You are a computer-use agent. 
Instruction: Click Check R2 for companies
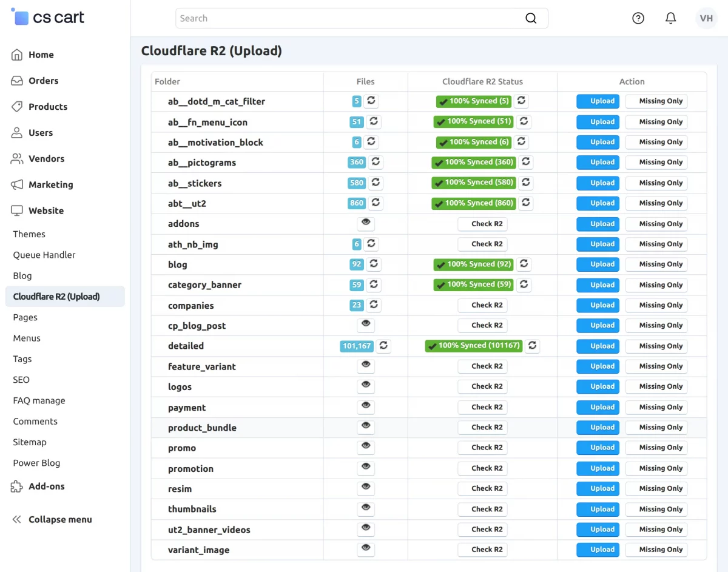pyautogui.click(x=482, y=305)
